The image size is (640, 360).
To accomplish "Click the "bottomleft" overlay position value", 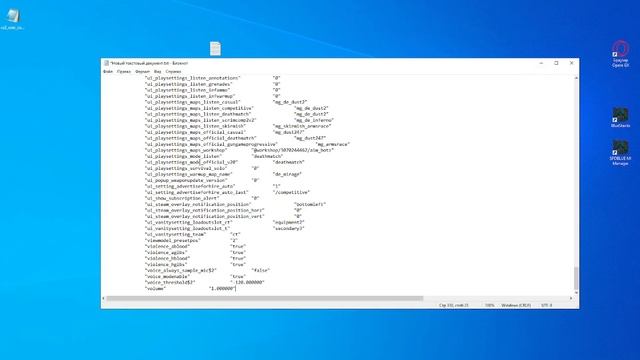I will (310, 204).
